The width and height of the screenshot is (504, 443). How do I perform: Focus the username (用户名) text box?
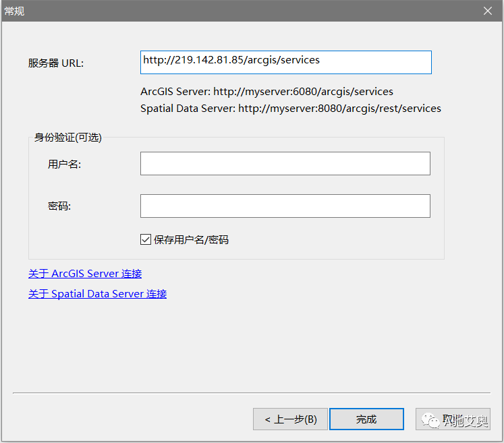point(285,164)
